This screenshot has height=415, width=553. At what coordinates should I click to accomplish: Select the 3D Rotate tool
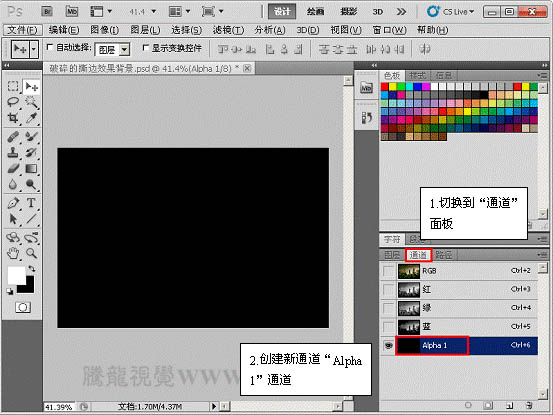13,237
